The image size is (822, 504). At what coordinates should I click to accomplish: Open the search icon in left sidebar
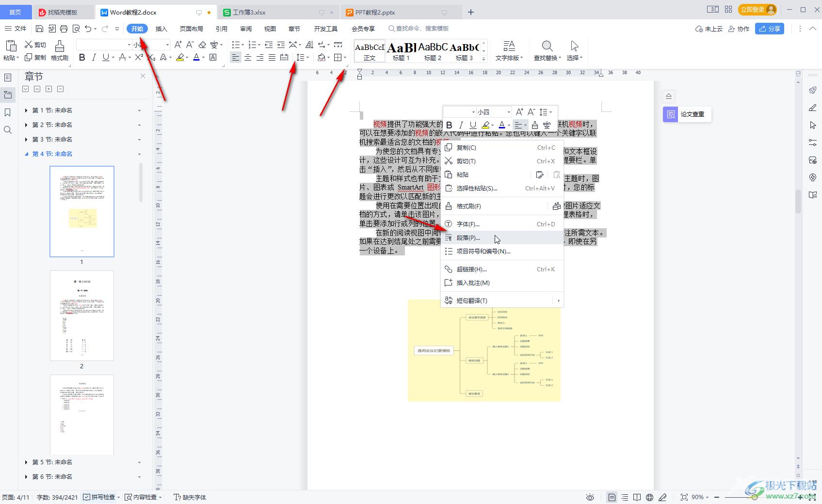click(x=8, y=130)
